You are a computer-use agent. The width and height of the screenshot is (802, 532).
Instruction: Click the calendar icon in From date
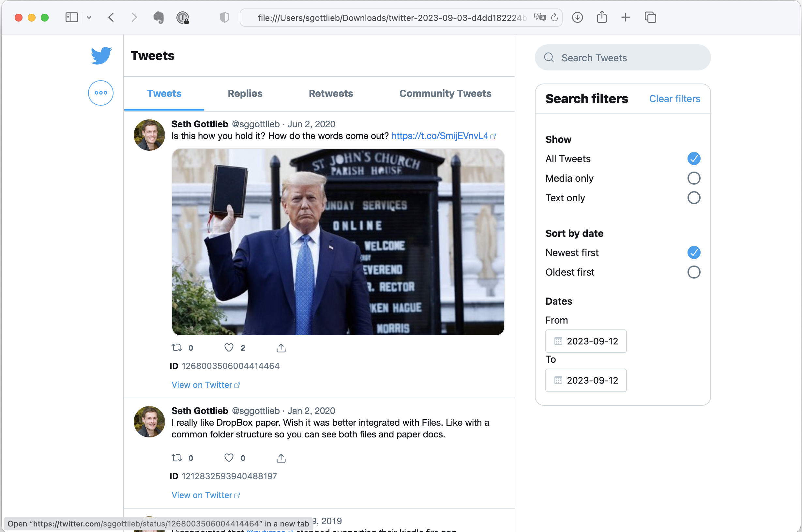point(558,341)
